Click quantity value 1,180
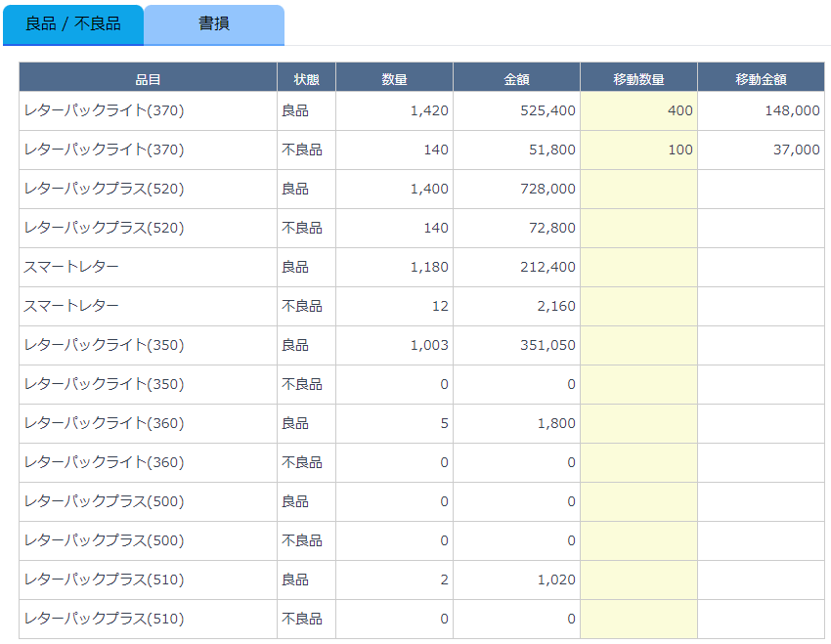Screen dimensions: 831x644 coord(429,267)
